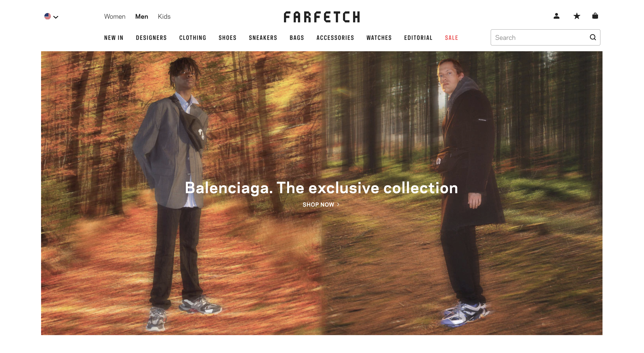The width and height of the screenshot is (644, 353).
Task: Click the SALE navigation link
Action: coord(451,37)
